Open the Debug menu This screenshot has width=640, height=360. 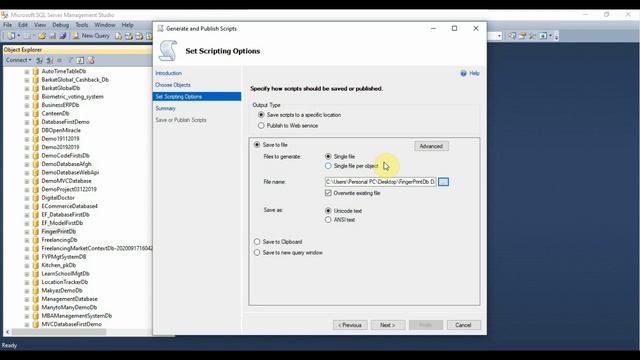coord(60,25)
